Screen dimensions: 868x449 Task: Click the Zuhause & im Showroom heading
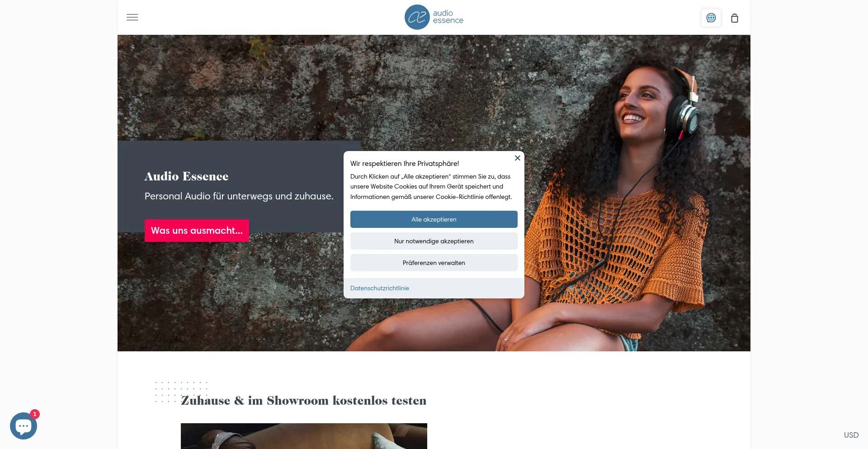point(304,401)
